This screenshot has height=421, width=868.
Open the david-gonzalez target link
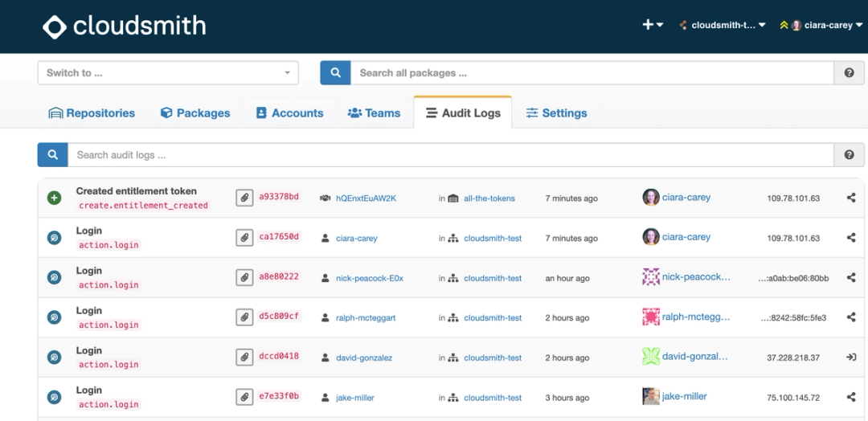pyautogui.click(x=364, y=358)
